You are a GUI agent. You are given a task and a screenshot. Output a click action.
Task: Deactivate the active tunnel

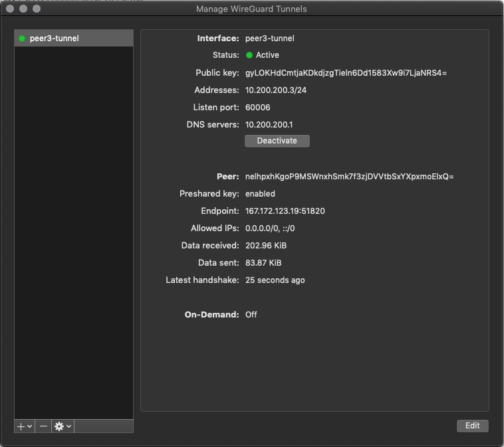(x=277, y=141)
